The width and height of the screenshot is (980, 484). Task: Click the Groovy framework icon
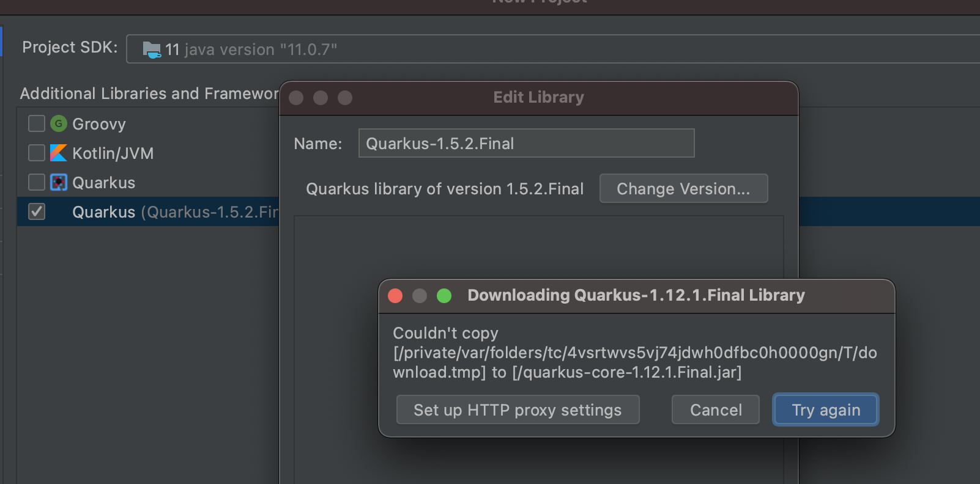[x=59, y=123]
